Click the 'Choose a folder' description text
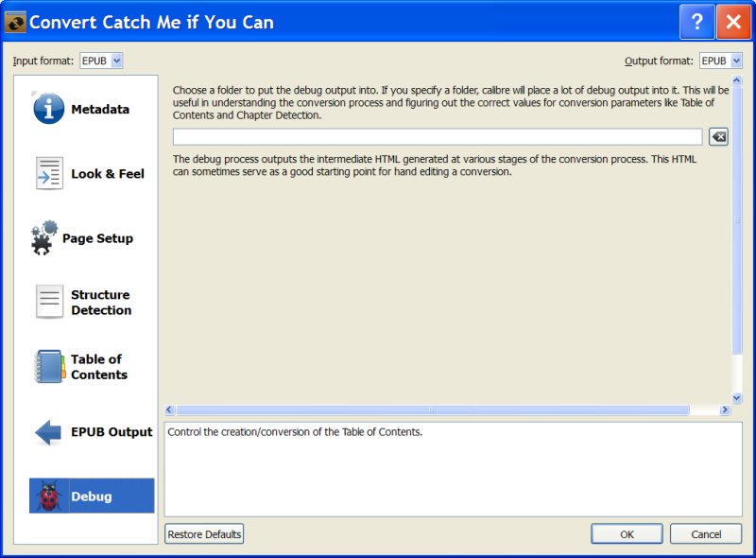 click(451, 102)
